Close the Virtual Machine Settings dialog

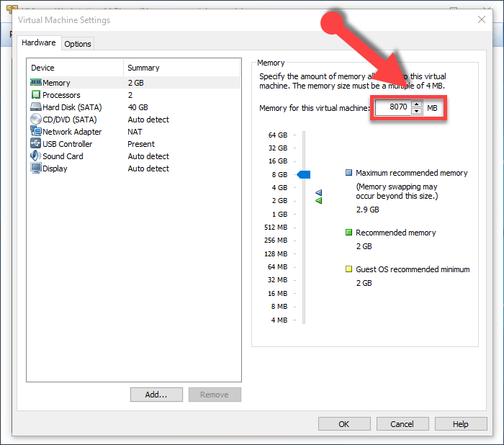(x=481, y=20)
